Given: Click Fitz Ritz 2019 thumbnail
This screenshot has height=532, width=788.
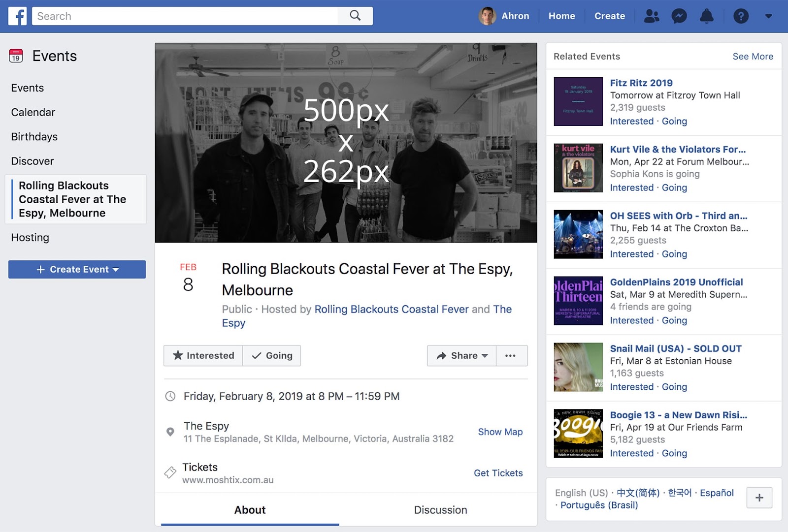Looking at the screenshot, I should tap(578, 101).
